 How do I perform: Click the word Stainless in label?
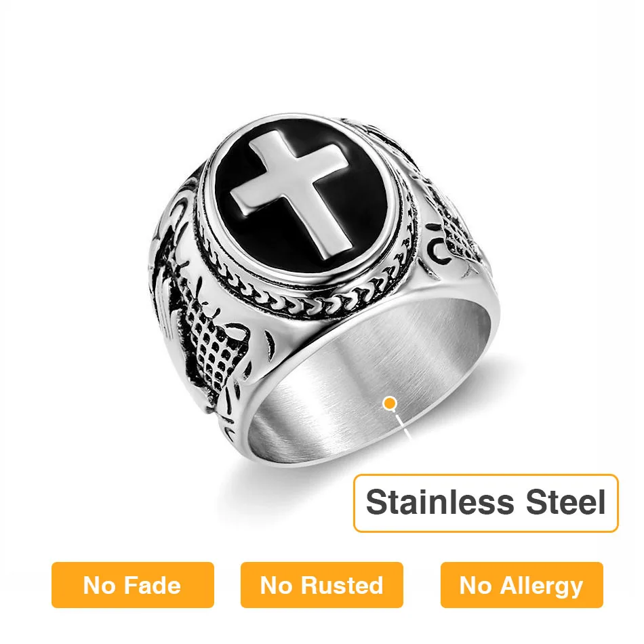pos(440,502)
